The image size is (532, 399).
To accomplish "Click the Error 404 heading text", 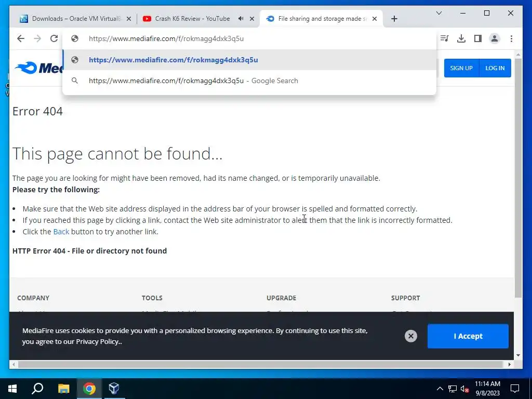I will [37, 111].
